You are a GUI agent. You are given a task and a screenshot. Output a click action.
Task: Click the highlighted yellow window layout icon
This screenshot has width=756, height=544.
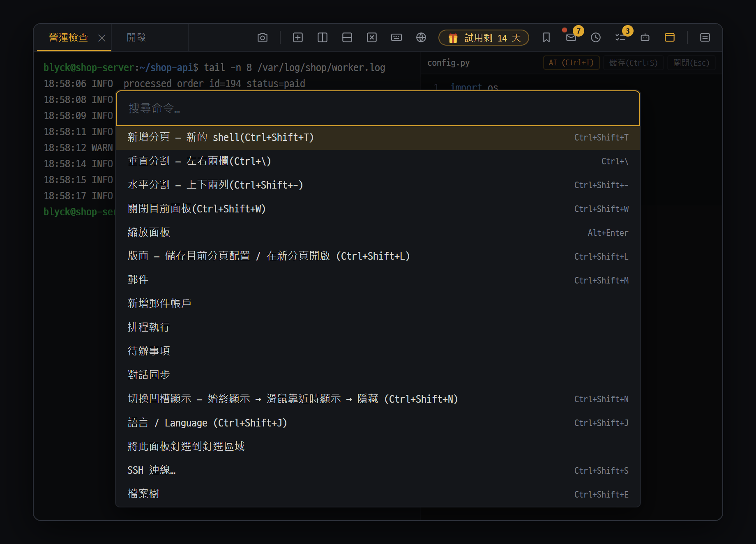670,38
